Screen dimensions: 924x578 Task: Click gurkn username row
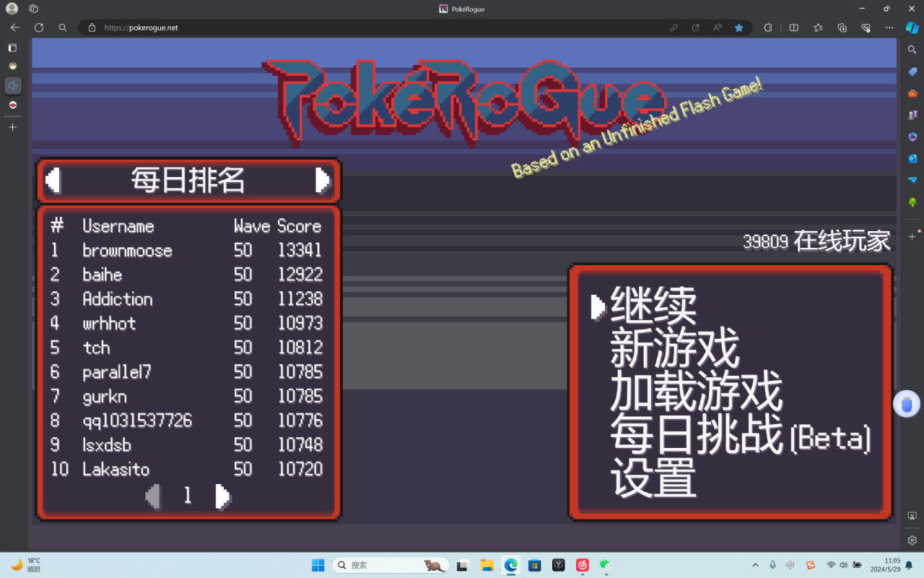105,397
